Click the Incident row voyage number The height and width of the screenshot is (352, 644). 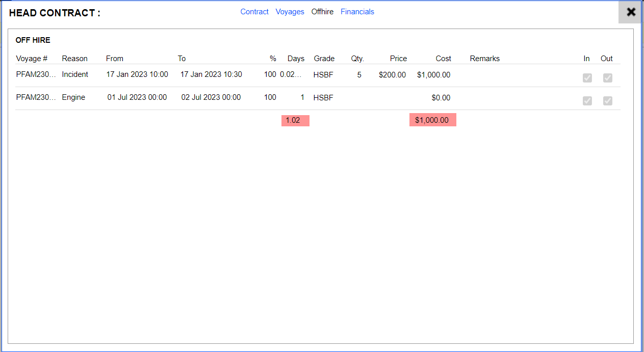[35, 74]
